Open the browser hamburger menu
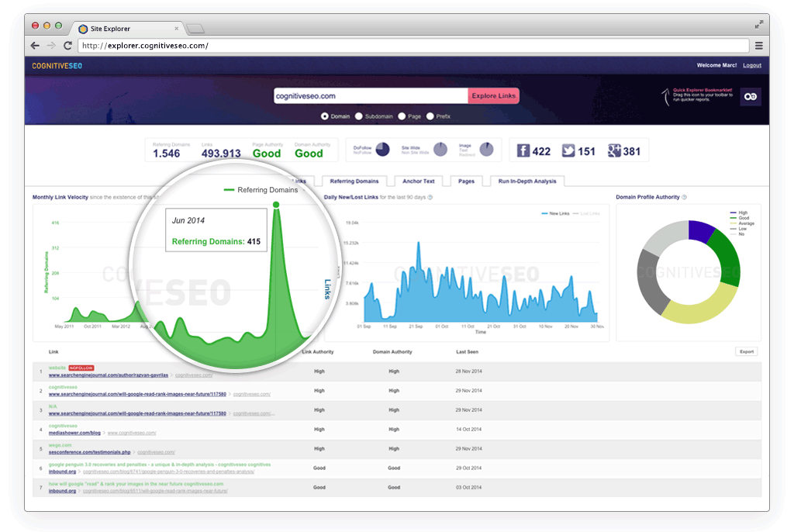This screenshot has height=532, width=794. (x=758, y=46)
